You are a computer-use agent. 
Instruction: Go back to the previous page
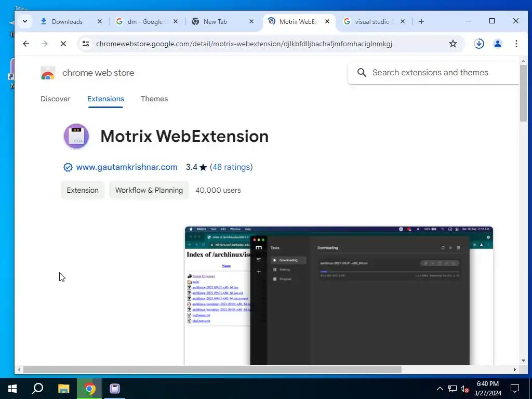pyautogui.click(x=26, y=44)
